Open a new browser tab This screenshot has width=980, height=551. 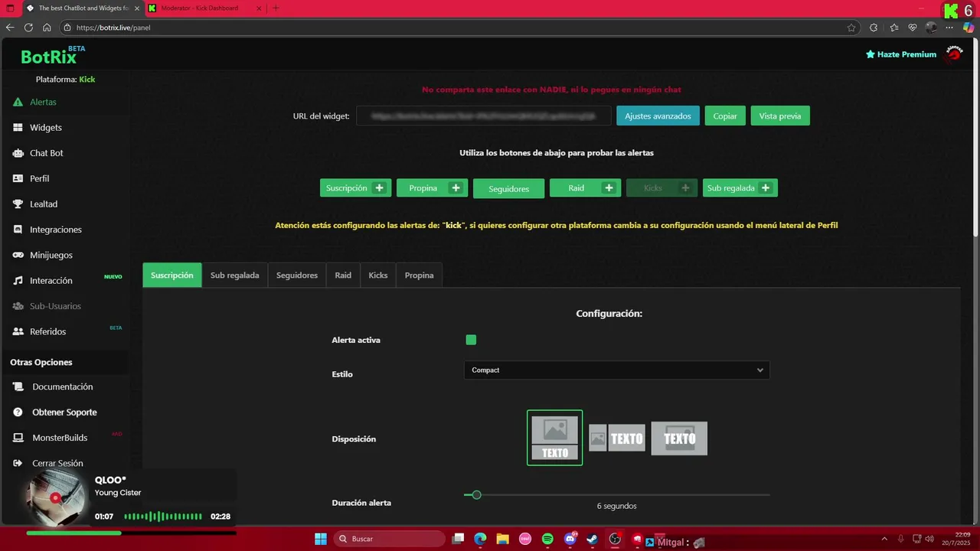[x=276, y=8]
